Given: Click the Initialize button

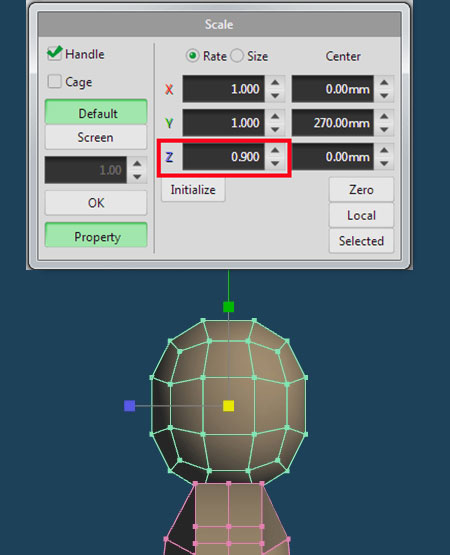Looking at the screenshot, I should click(193, 190).
